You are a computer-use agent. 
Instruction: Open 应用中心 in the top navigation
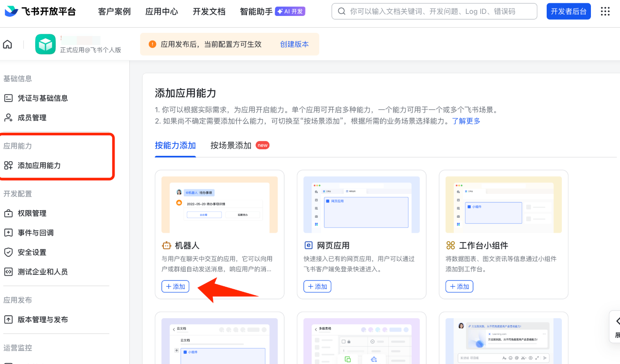(162, 11)
